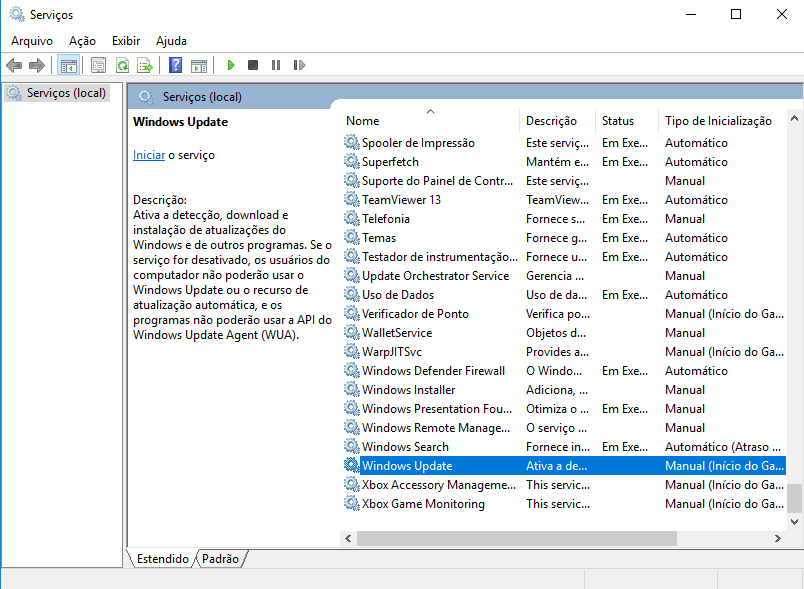Open the Arquivo menu

pos(32,41)
